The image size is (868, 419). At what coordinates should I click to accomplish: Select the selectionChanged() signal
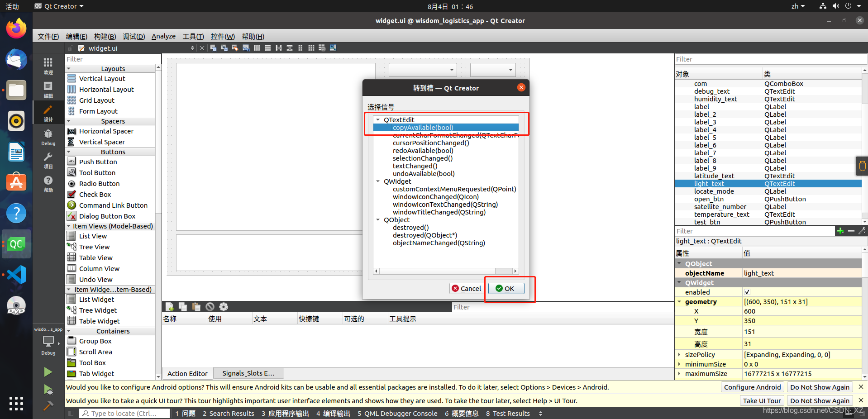[x=423, y=158]
